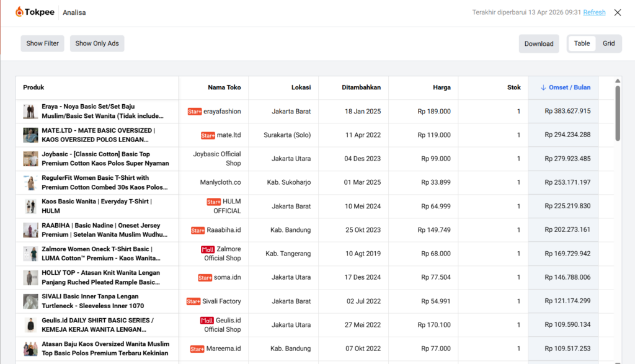This screenshot has height=364, width=635.
Task: Select price Rp 33.899
Action: [x=436, y=182]
